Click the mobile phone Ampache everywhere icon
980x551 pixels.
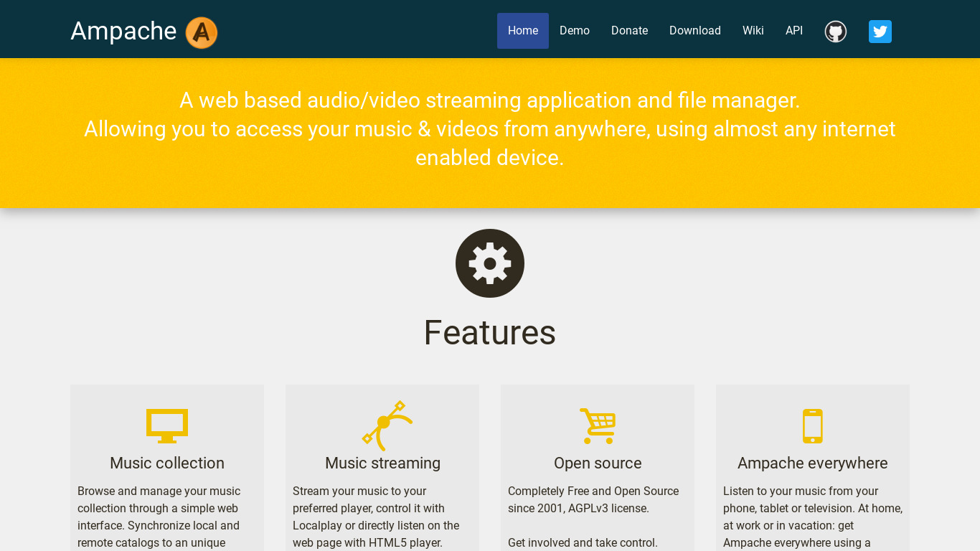tap(813, 425)
